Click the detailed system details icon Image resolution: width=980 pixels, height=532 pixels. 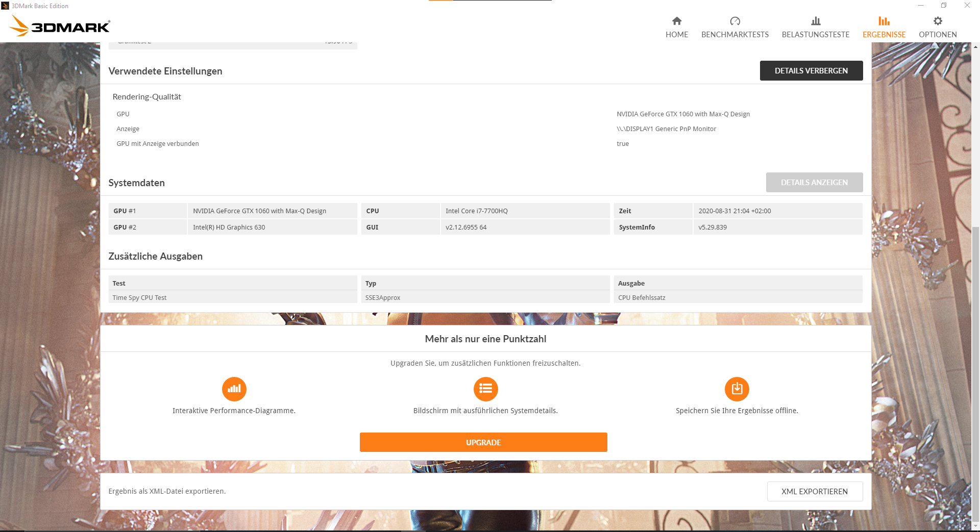485,388
